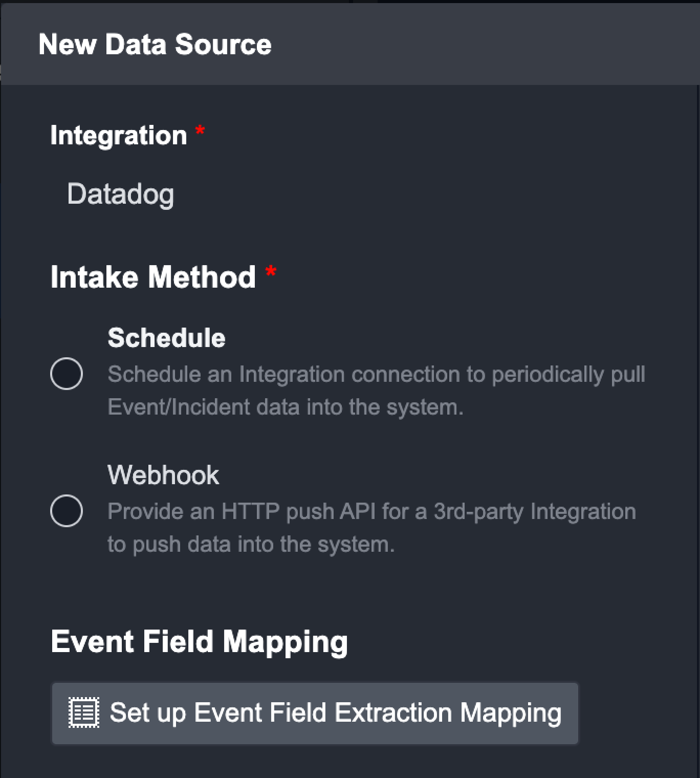Click the Webhook option title text
The image size is (700, 778).
pos(163,475)
